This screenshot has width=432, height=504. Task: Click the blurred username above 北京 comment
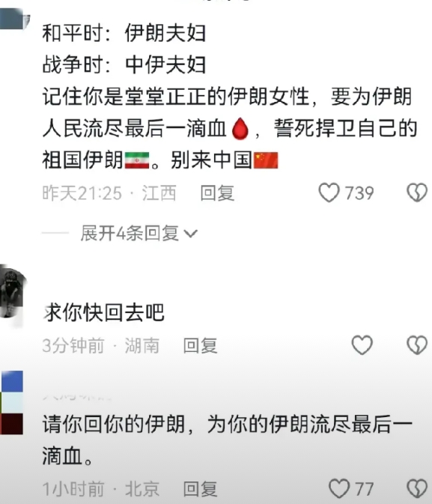click(76, 396)
